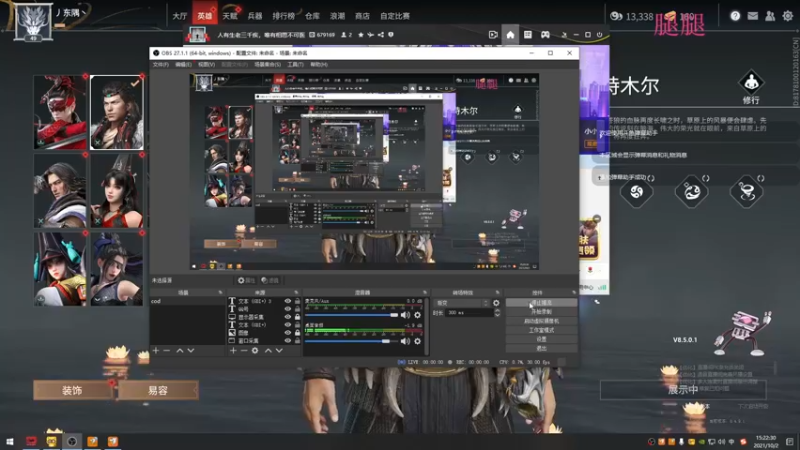800x450 pixels.
Task: Toggle visibility of the 显示器采集 source
Action: pyautogui.click(x=288, y=317)
